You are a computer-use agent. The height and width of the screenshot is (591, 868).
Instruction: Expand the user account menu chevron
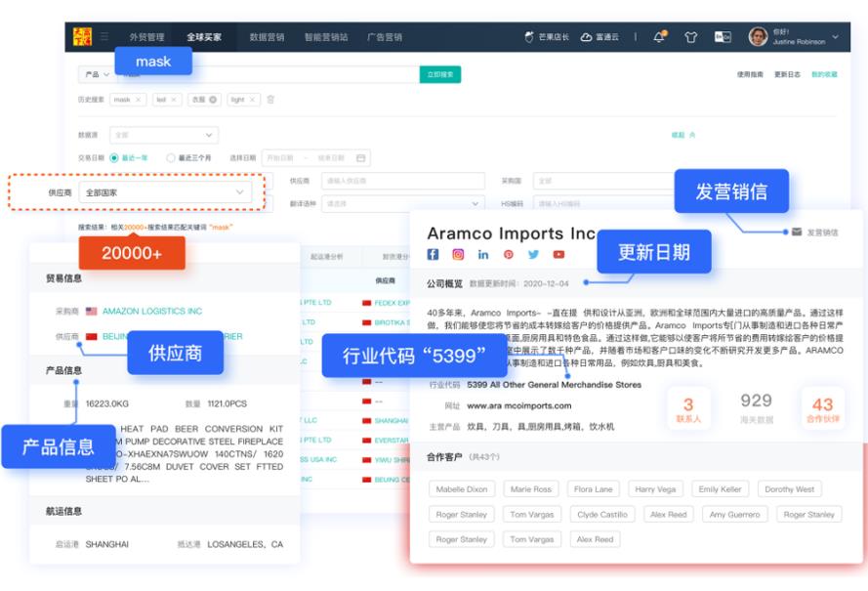coord(836,37)
